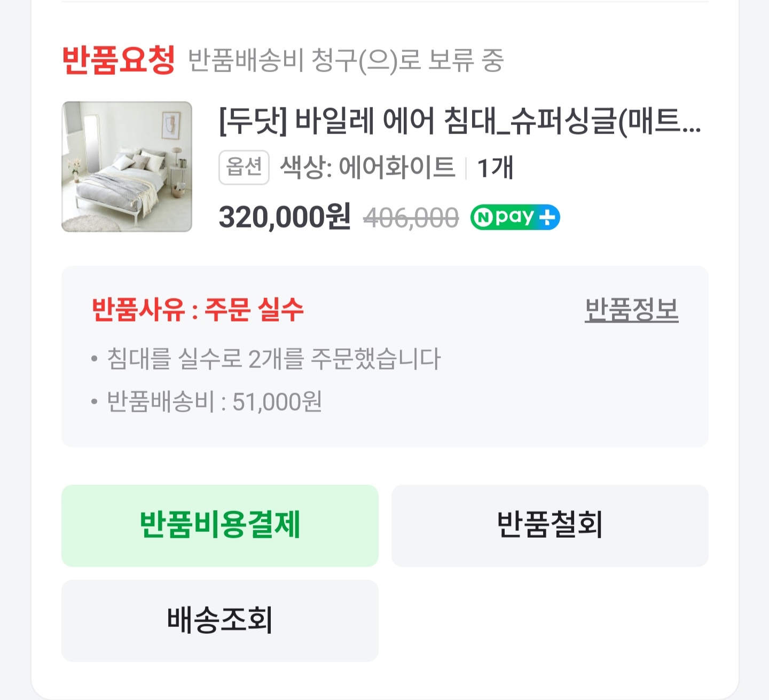Click the 색상: 에어화이트 option text
Viewport: 769px width, 700px height.
pos(367,168)
